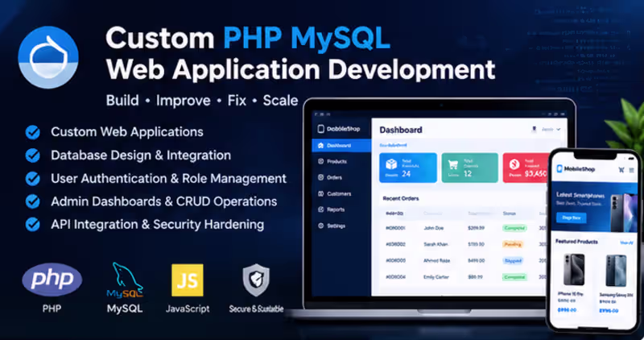This screenshot has width=644, height=340.
Task: Click the customer name John Doe
Action: 433,228
